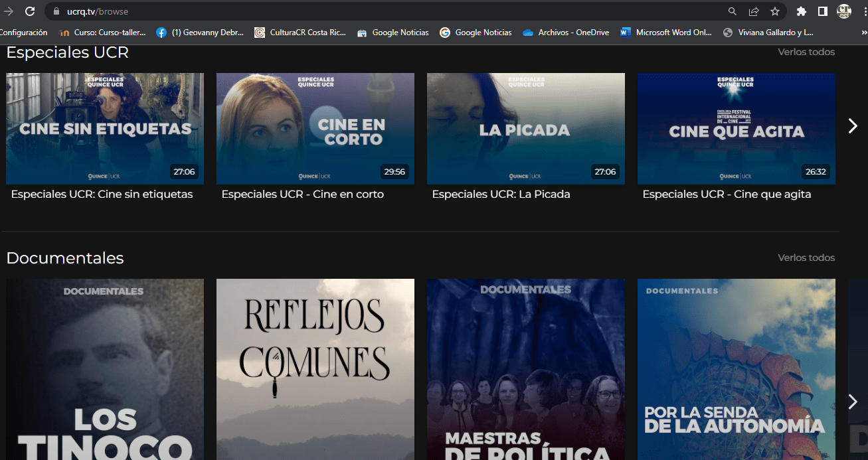
Task: Click Verlos todos for Documentales
Action: click(x=806, y=258)
